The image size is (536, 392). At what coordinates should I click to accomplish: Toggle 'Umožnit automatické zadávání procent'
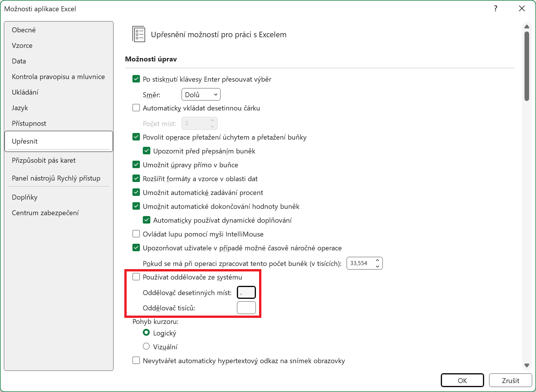(136, 192)
